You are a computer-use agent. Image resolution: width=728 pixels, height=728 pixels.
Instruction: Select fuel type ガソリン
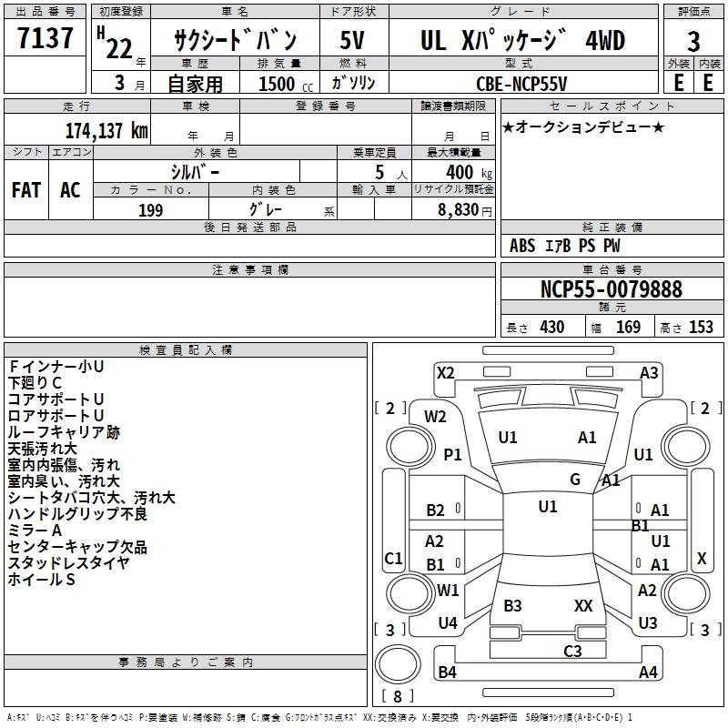coord(353,83)
